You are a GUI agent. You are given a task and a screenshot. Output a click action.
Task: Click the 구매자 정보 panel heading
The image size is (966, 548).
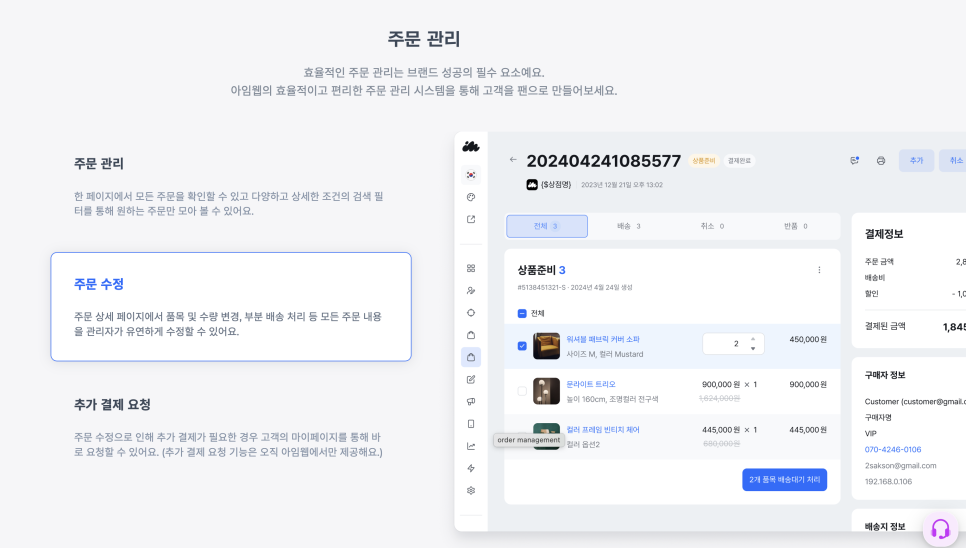click(885, 375)
